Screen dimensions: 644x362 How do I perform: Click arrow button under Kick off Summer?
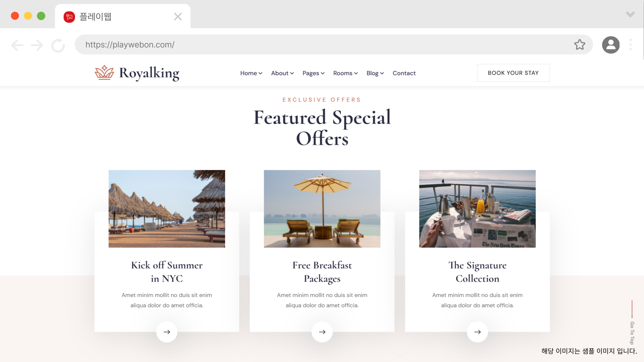(x=167, y=332)
